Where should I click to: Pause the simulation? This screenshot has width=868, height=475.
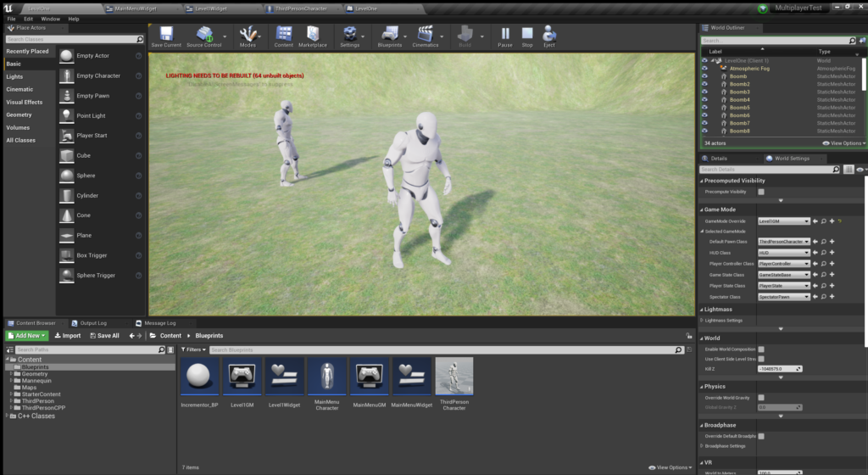coord(505,36)
